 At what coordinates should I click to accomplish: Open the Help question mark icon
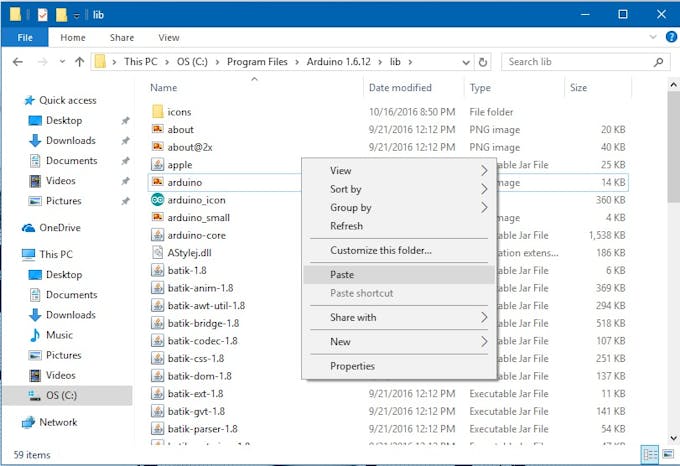(x=666, y=38)
